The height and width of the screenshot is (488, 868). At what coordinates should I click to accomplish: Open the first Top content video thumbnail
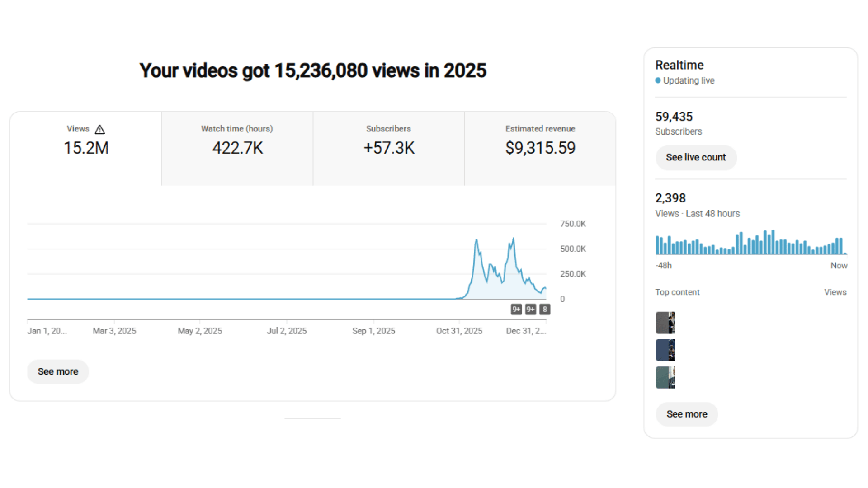point(665,323)
